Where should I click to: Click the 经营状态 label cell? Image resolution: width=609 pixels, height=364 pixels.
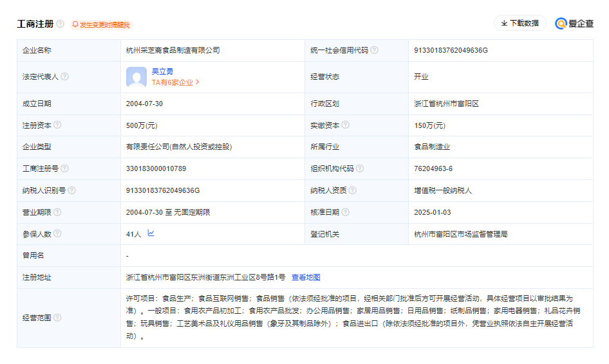[357, 77]
